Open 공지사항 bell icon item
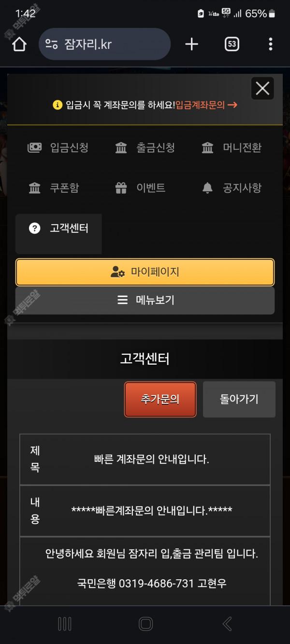 point(232,188)
